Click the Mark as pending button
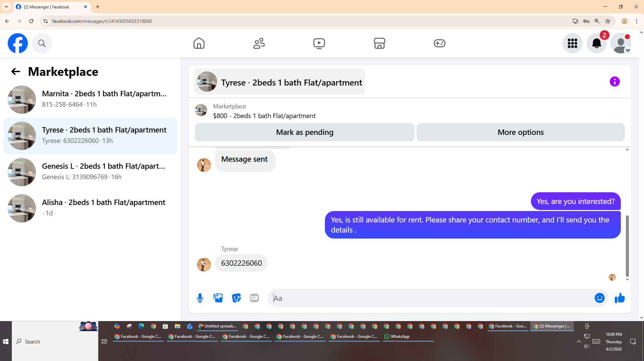This screenshot has width=644, height=361. [x=304, y=132]
